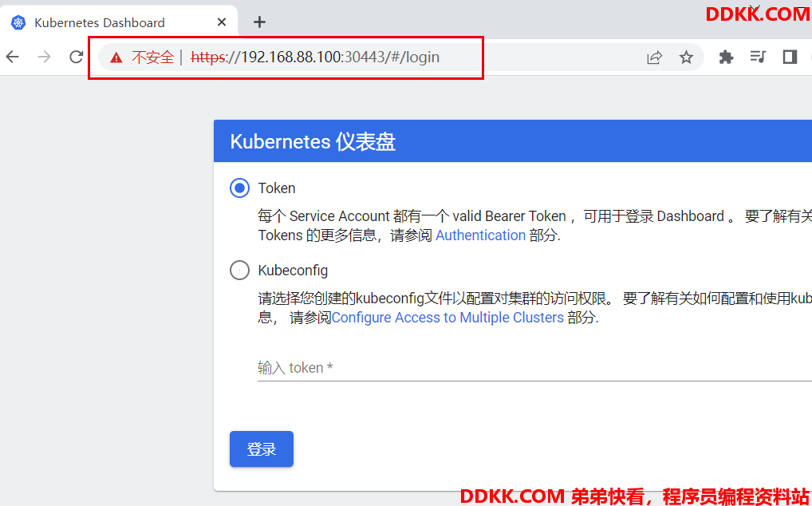Select the Token radio button
Viewport: 812px width, 506px height.
[240, 188]
